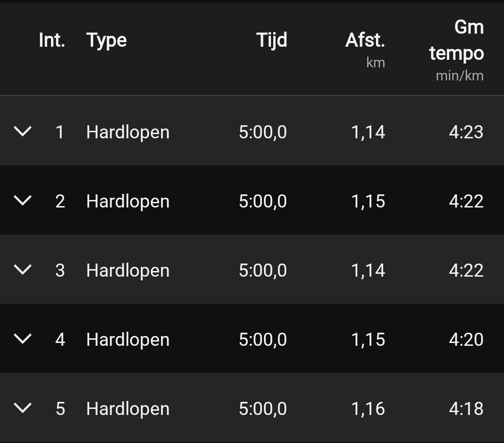Toggle the chevron next to interval 5
Image resolution: width=504 pixels, height=443 pixels.
[22, 408]
